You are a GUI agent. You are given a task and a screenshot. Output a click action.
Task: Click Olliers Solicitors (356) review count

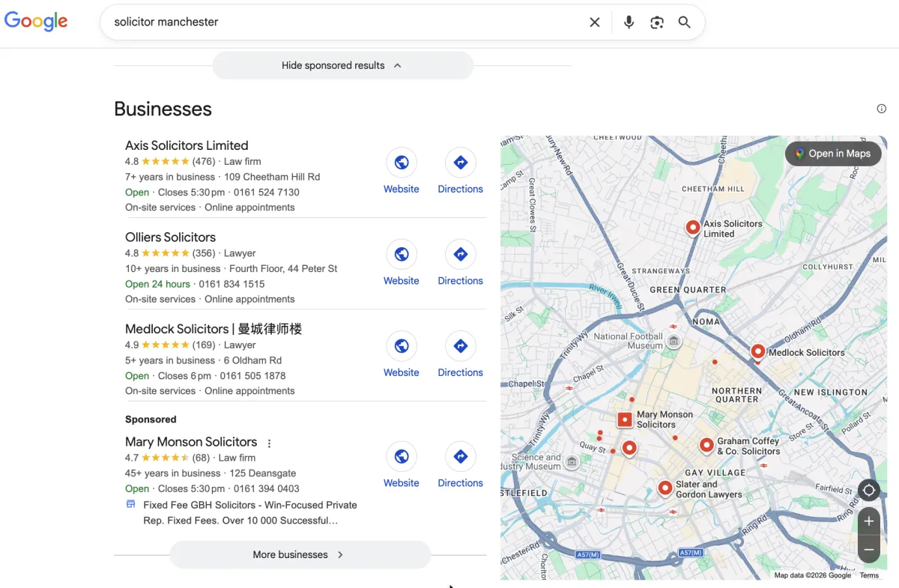[x=204, y=253]
